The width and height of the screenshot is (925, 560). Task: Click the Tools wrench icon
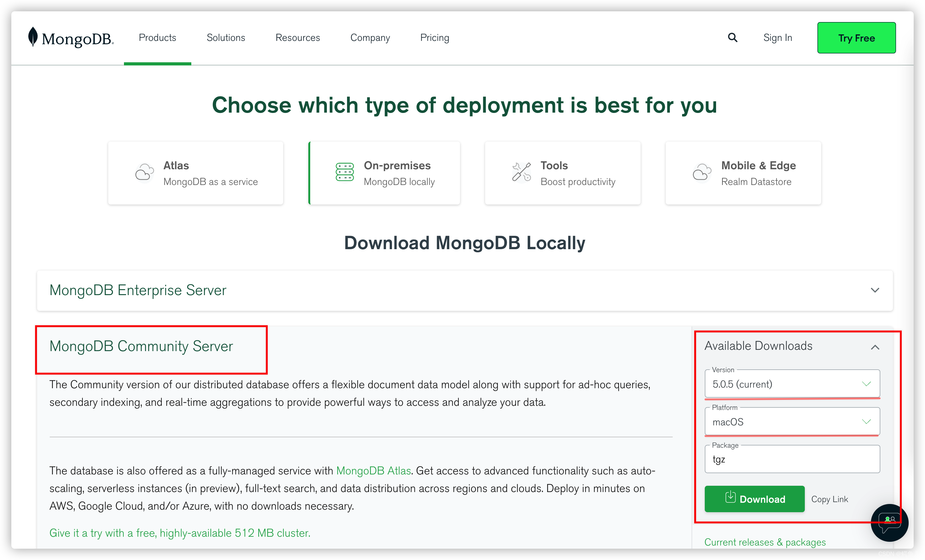tap(521, 172)
